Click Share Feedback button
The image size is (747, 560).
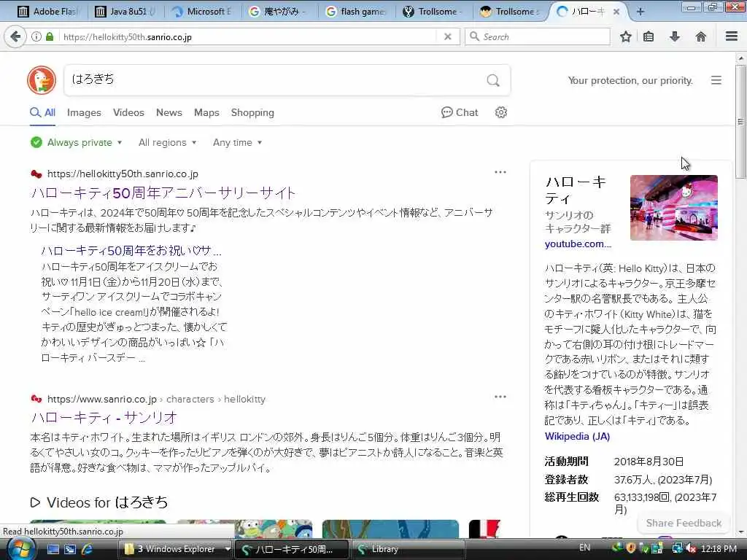(684, 523)
